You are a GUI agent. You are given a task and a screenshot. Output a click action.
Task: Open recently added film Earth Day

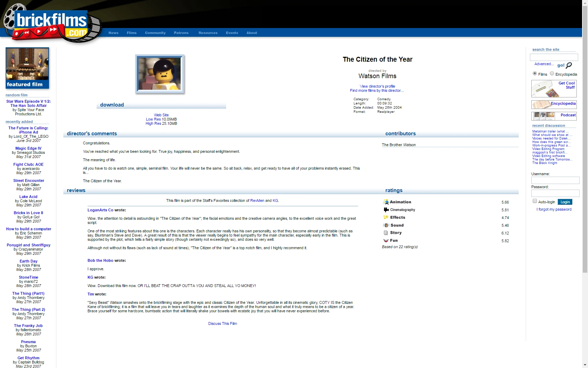(x=28, y=261)
